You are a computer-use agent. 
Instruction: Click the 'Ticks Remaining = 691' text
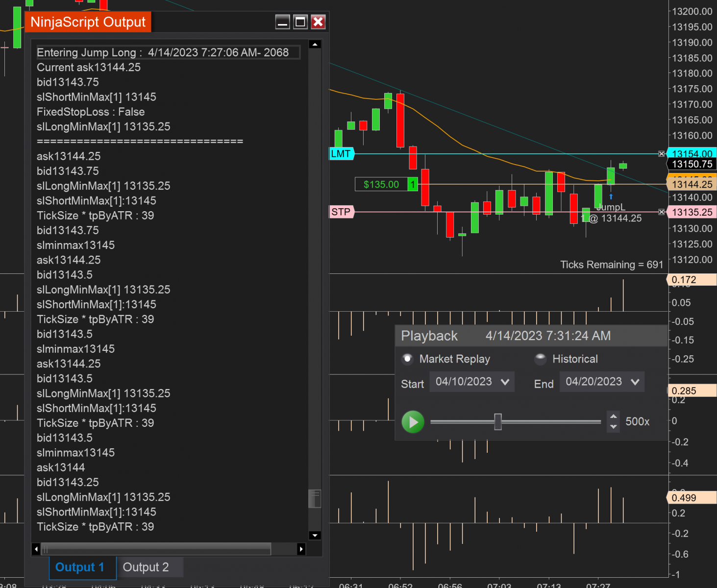612,265
